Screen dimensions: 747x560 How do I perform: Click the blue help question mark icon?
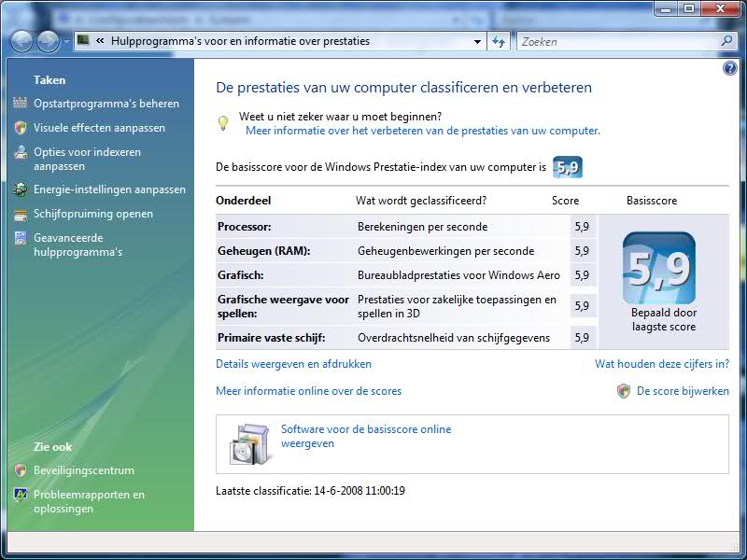[x=730, y=68]
